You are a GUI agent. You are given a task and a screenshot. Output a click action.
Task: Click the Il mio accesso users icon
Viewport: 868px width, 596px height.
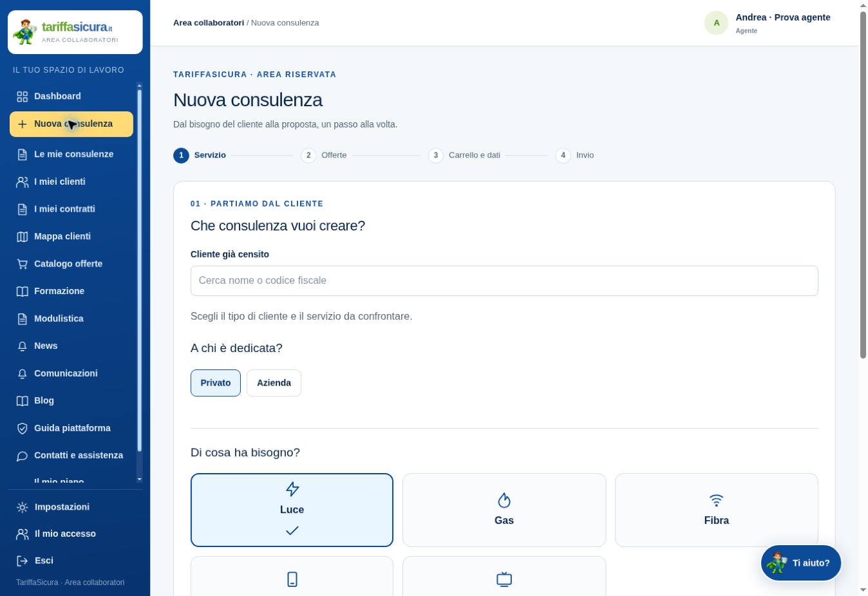pos(23,534)
